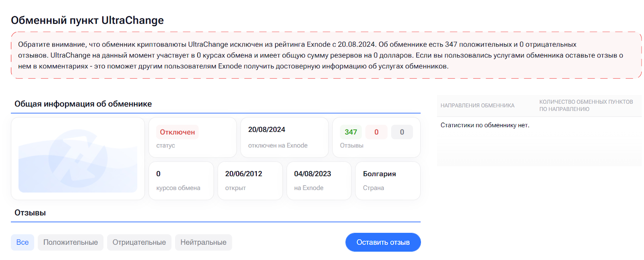Click the статус label

pos(165,145)
